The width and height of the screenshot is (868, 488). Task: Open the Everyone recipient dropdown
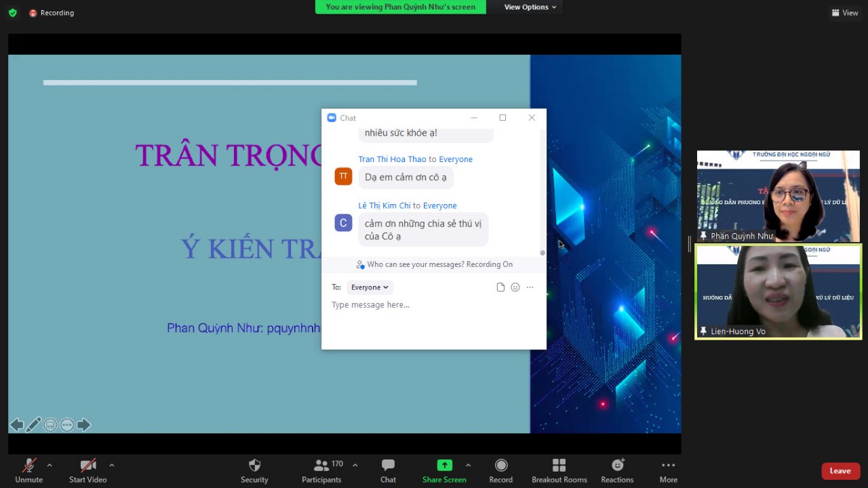tap(370, 287)
